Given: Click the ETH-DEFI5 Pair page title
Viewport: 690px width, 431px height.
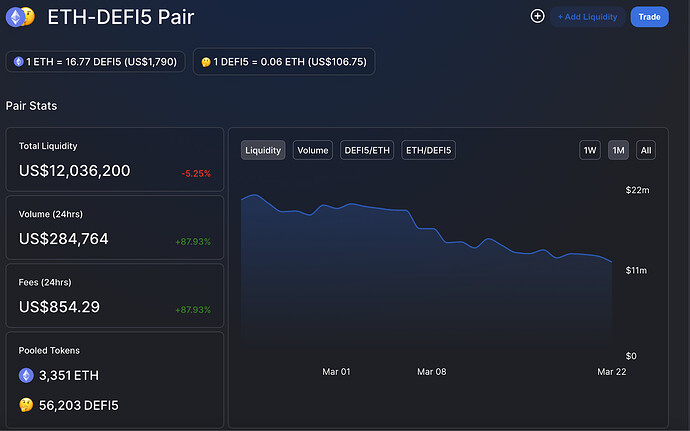Looking at the screenshot, I should (x=121, y=17).
